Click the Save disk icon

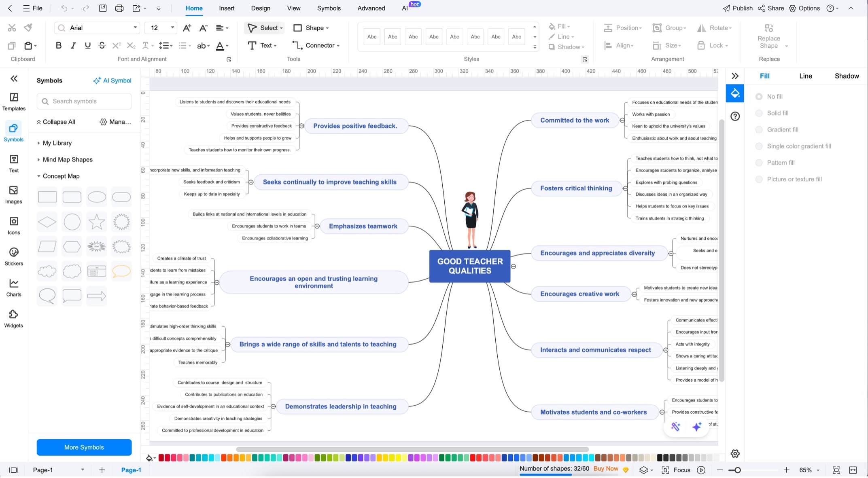click(x=103, y=8)
